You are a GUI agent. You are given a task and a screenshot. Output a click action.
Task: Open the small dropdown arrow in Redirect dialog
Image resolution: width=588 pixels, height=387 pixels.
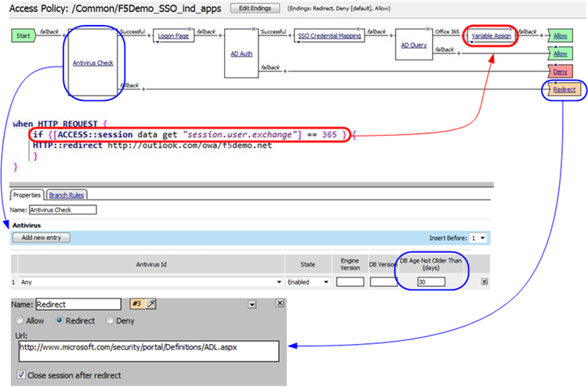coord(252,305)
